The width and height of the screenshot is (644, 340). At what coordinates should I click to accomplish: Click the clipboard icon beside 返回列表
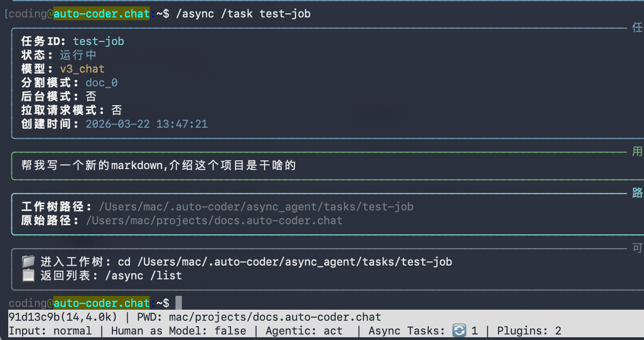point(28,276)
